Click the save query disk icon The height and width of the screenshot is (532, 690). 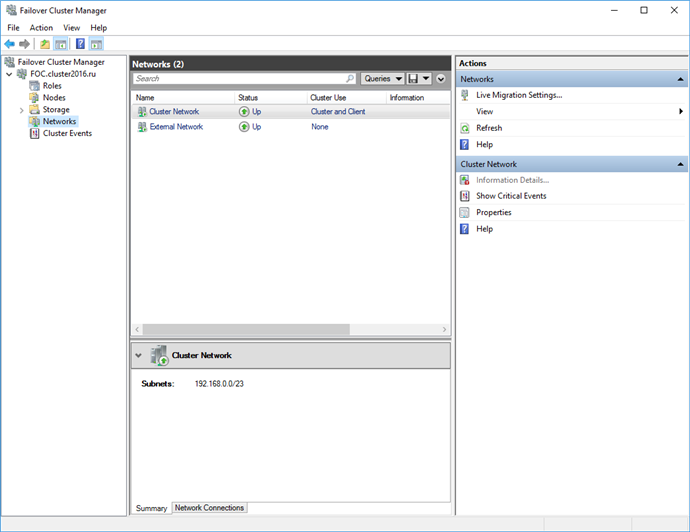point(413,79)
